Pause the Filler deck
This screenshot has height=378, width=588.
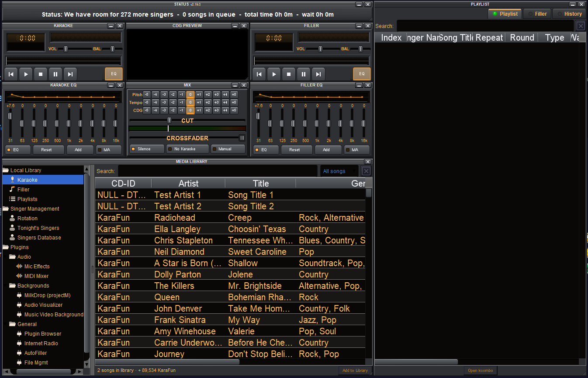pyautogui.click(x=304, y=74)
